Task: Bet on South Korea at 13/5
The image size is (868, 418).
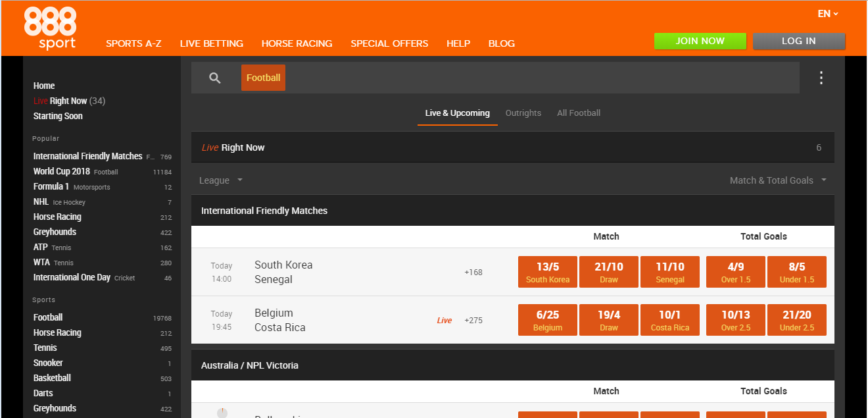Action: [x=548, y=272]
